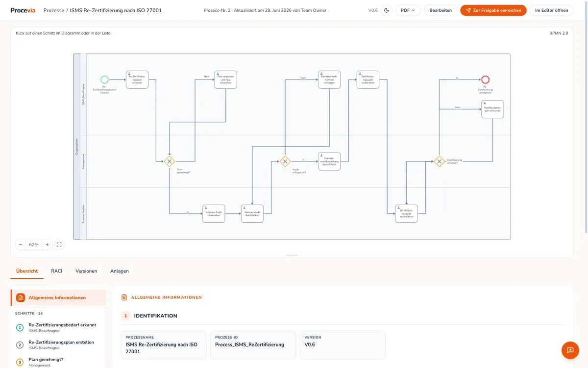
Task: Select the 'Nachbesserungen umsetzen' task box
Action: [492, 109]
